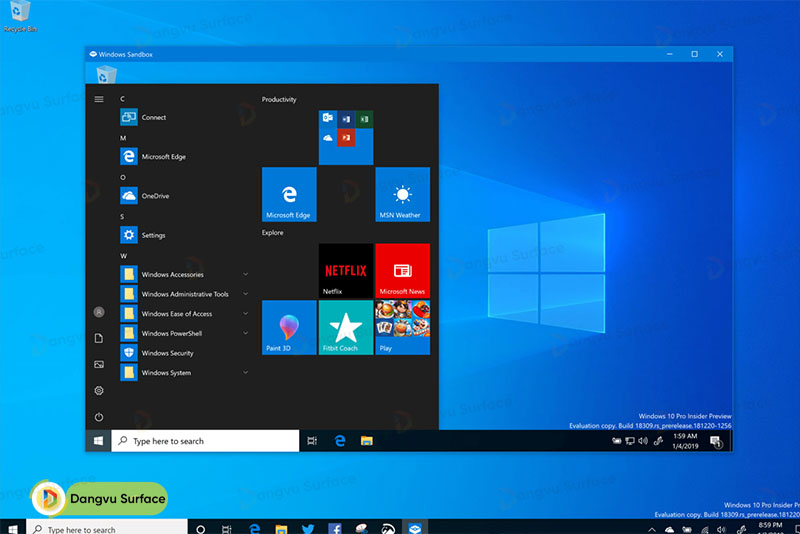Viewport: 800px width, 534px height.
Task: Expand the Windows System folder
Action: click(x=185, y=372)
